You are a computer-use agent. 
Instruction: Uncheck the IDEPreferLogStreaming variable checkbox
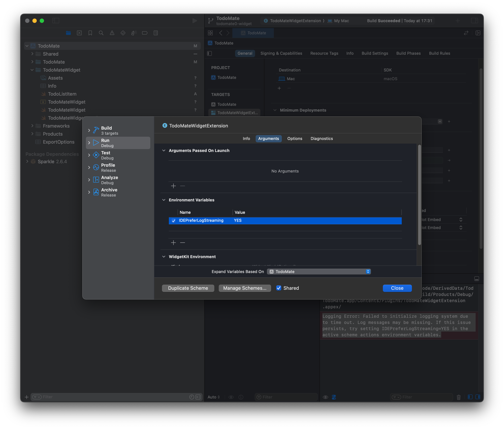tap(173, 220)
